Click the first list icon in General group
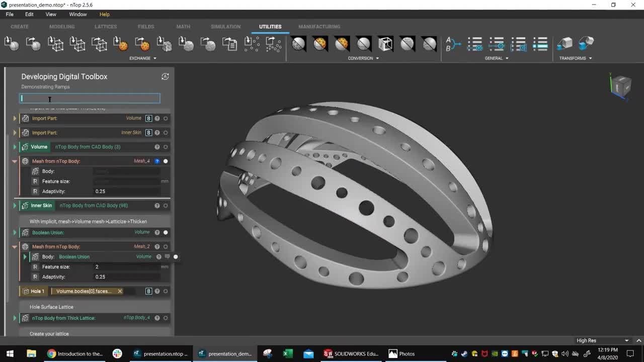The image size is (644, 362). pyautogui.click(x=475, y=44)
